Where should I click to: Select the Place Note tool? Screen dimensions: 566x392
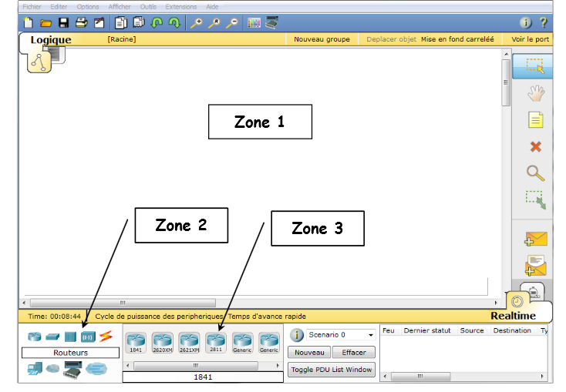click(536, 120)
